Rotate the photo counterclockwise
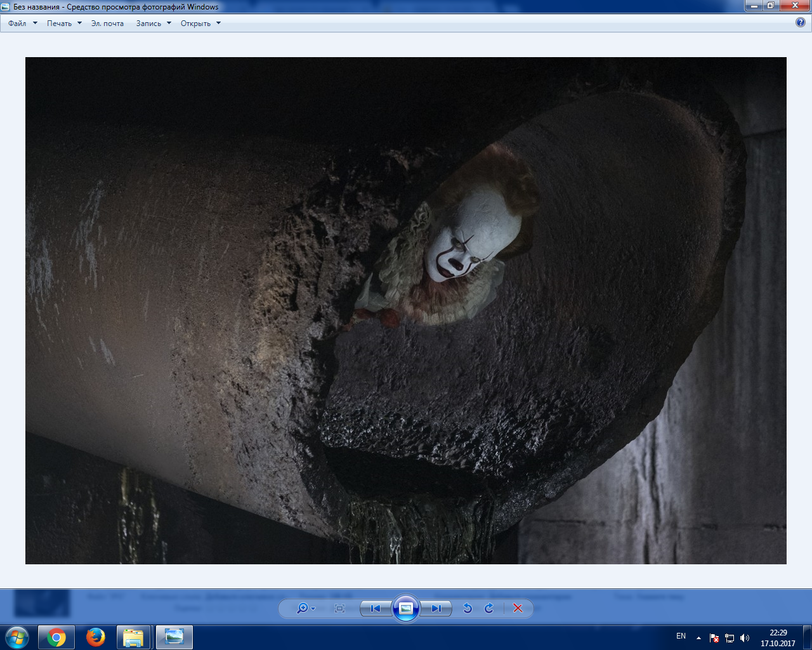The image size is (812, 650). [x=468, y=608]
